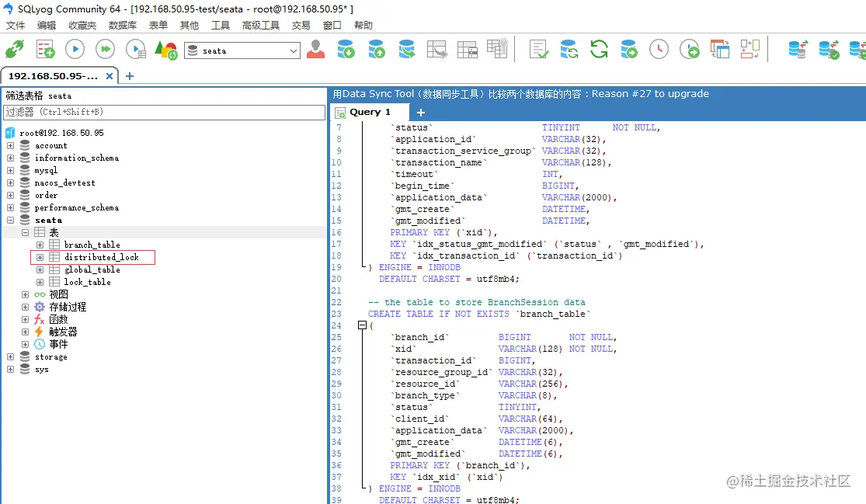Expand the mysql database node
The image size is (866, 504).
click(11, 171)
